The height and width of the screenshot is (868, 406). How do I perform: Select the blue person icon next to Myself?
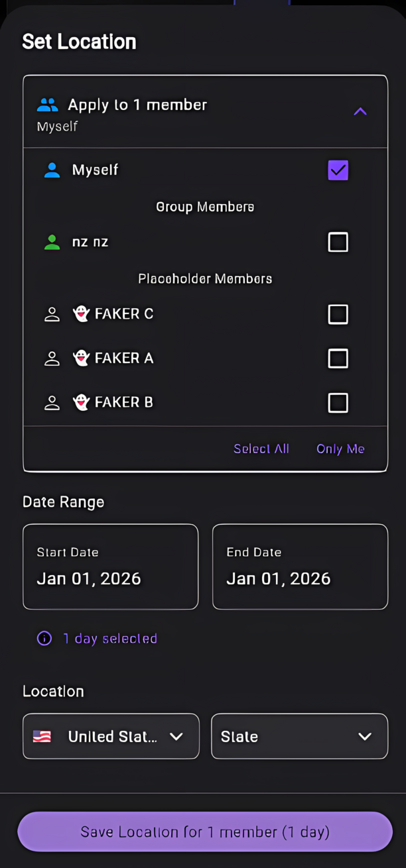(x=52, y=170)
